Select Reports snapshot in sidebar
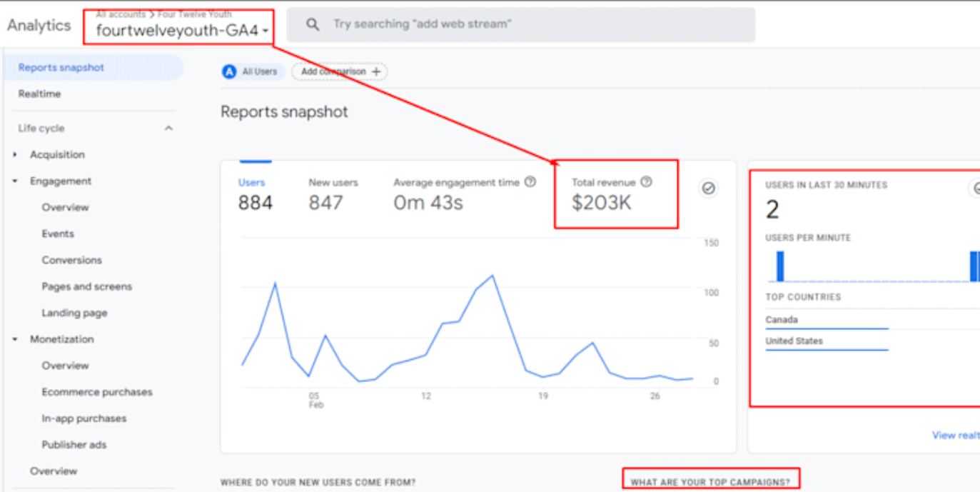This screenshot has height=492, width=980. [61, 68]
